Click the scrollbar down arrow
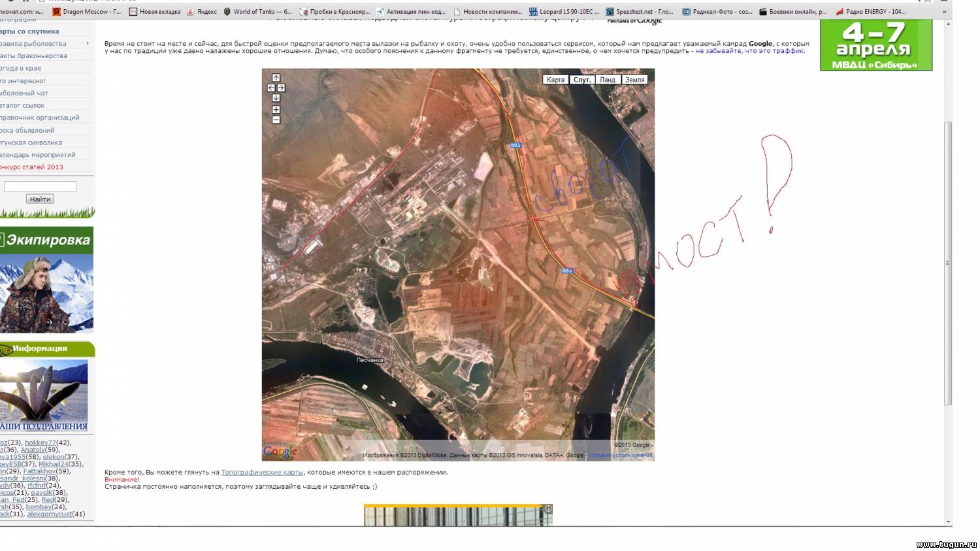The height and width of the screenshot is (551, 980). (x=948, y=522)
